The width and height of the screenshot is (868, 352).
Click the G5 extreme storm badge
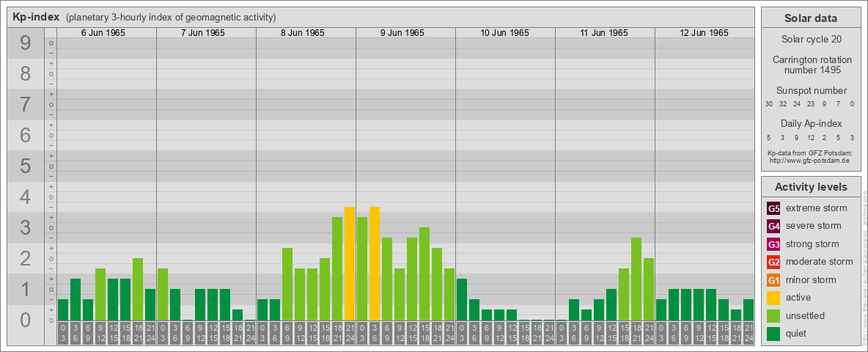(773, 208)
